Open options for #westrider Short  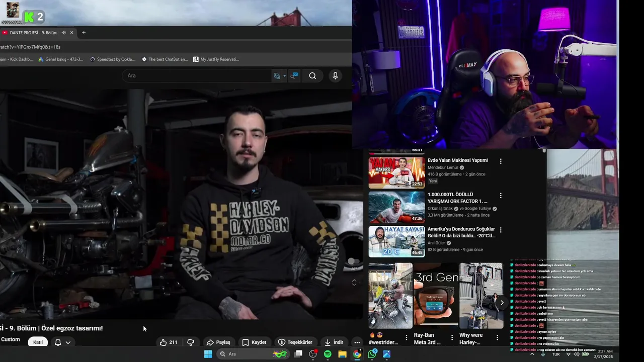(x=407, y=338)
